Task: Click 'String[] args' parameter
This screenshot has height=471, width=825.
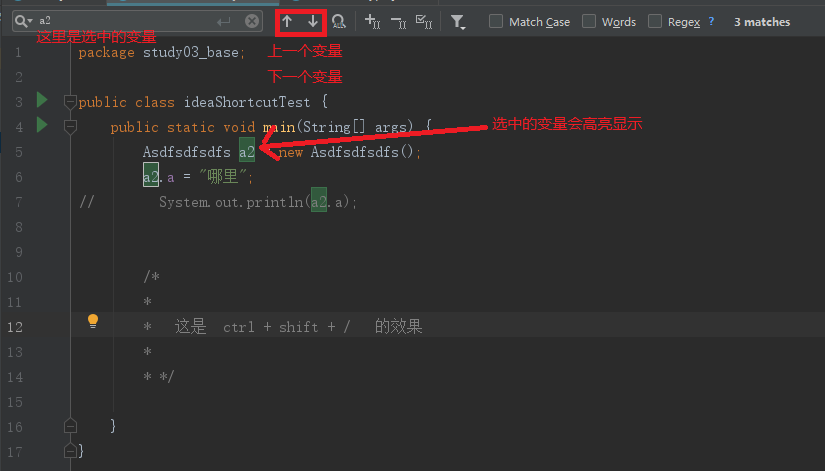Action: [355, 127]
